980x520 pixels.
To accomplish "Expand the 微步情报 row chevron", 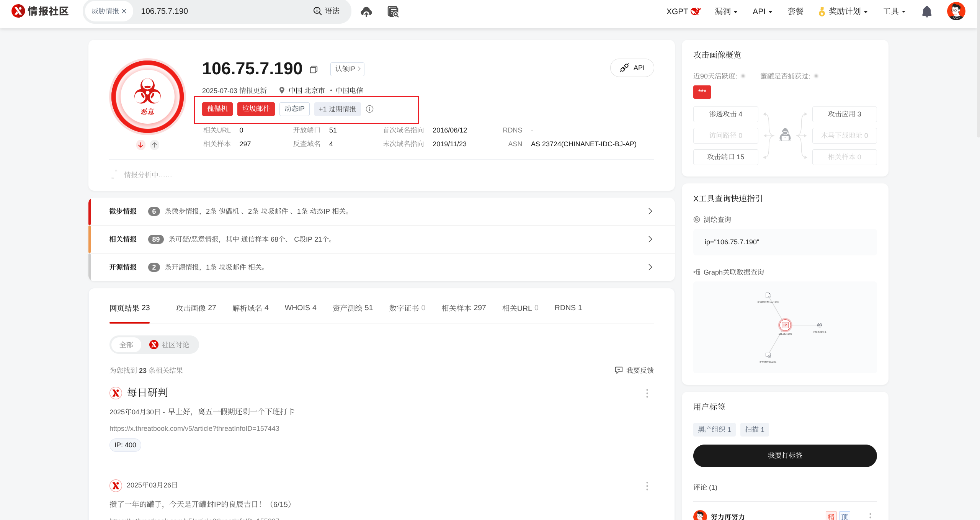I will (650, 211).
